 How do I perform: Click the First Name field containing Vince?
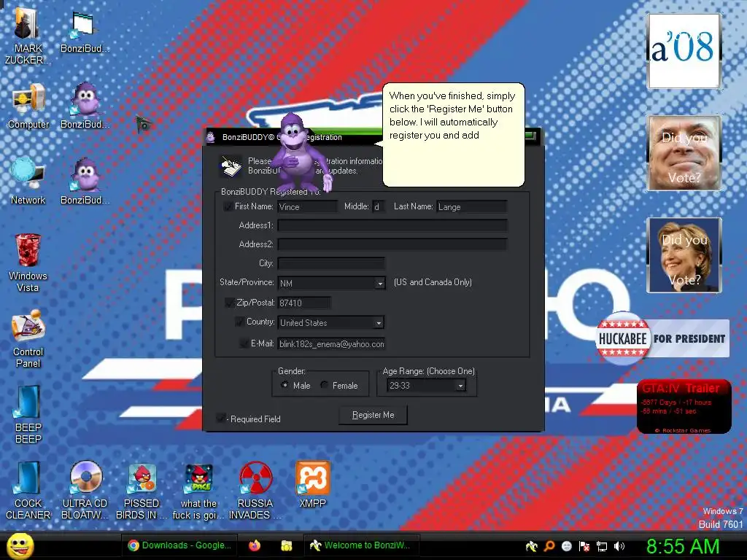point(307,206)
